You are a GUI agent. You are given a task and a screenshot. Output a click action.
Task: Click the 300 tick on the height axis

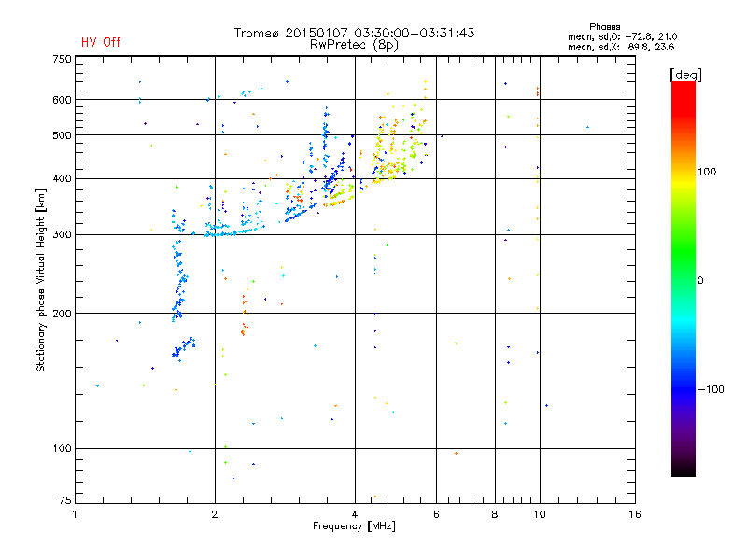[62, 234]
